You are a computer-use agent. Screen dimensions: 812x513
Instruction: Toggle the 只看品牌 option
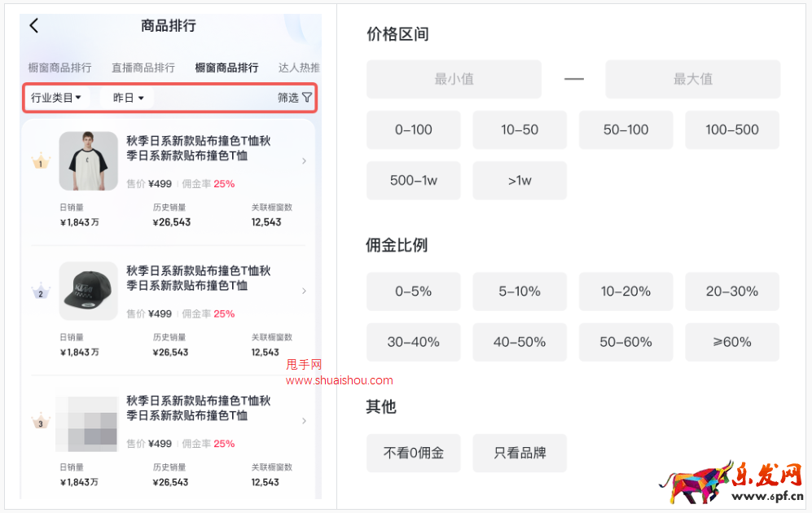click(x=520, y=453)
